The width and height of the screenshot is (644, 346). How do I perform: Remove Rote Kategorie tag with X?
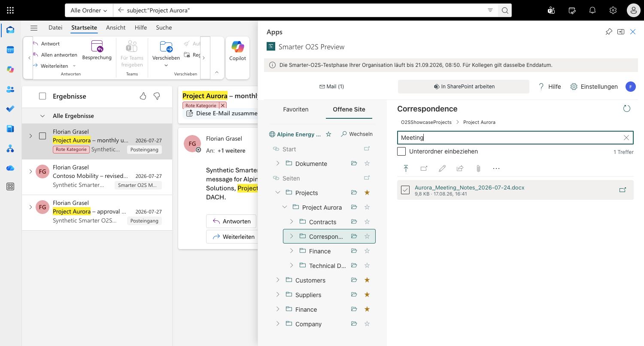[223, 105]
